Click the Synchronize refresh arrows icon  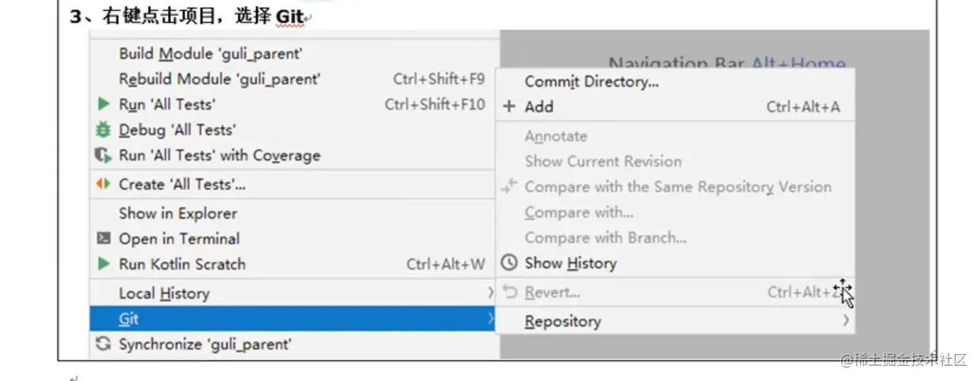[x=103, y=344]
